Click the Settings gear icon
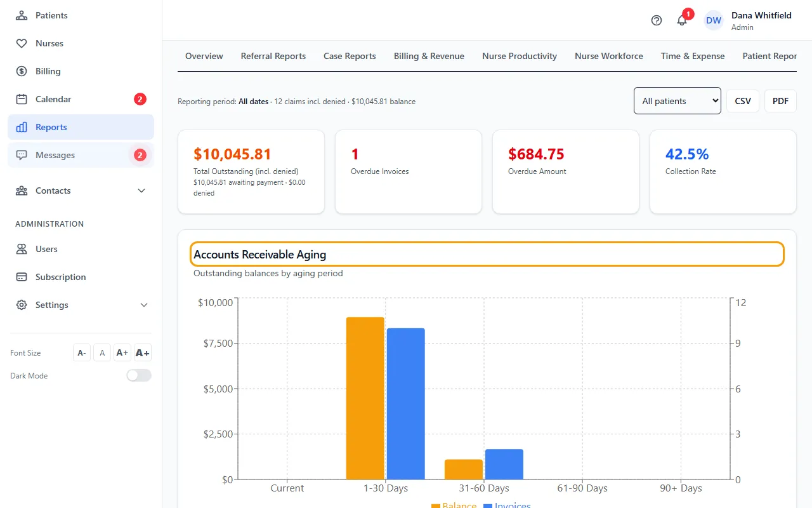This screenshot has height=508, width=812. 22,305
